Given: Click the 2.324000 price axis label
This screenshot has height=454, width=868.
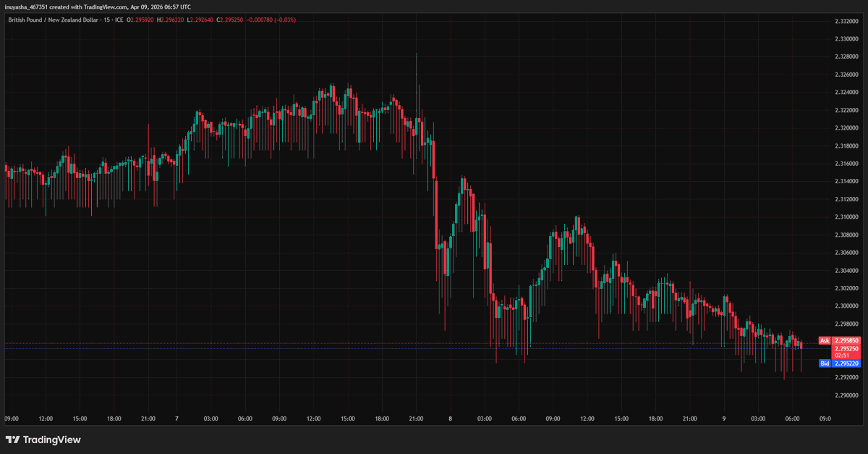Looking at the screenshot, I should [x=846, y=92].
